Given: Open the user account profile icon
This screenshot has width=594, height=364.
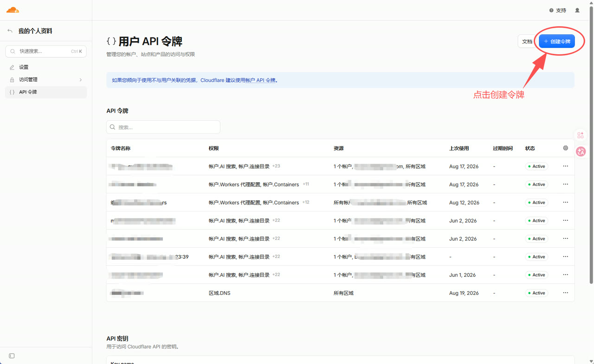Looking at the screenshot, I should [577, 10].
